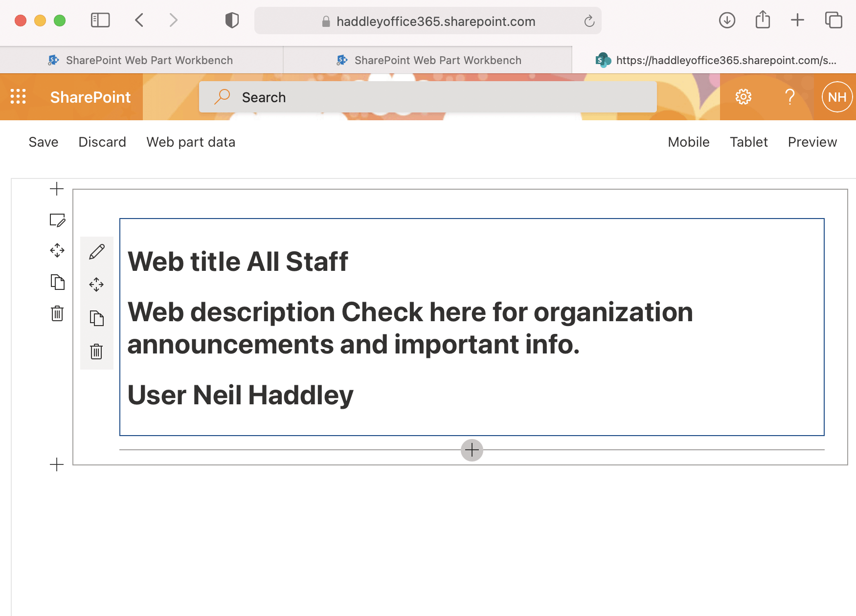Toggle the Safari sidebar

click(x=100, y=20)
